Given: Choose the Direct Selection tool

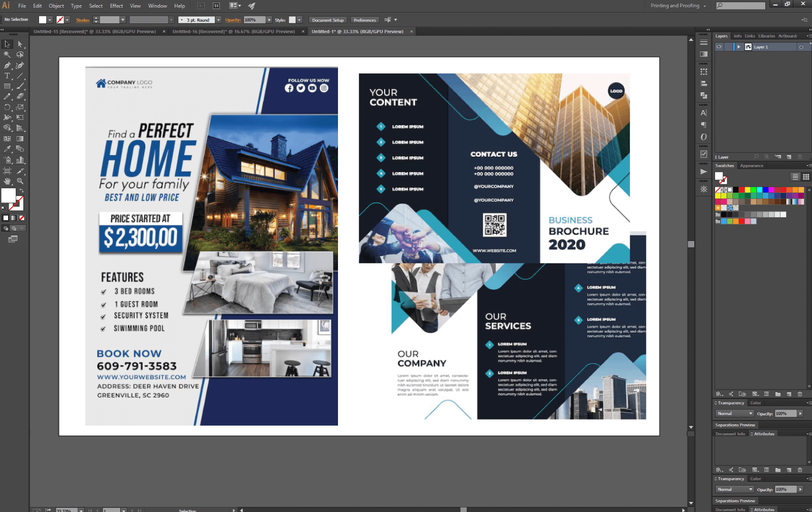Looking at the screenshot, I should [x=20, y=45].
